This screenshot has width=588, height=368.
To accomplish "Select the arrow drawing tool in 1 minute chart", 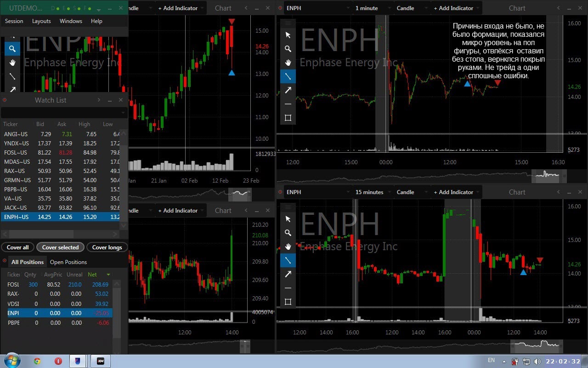I will click(288, 90).
